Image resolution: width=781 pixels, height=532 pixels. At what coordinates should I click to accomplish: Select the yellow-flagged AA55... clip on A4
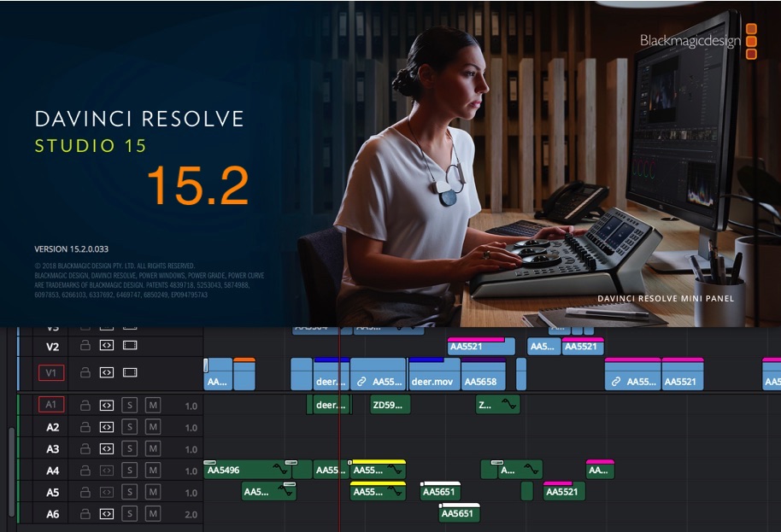point(378,470)
